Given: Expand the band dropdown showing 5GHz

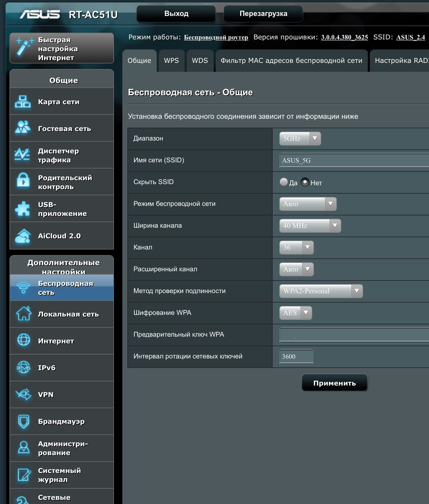Looking at the screenshot, I should pyautogui.click(x=300, y=139).
